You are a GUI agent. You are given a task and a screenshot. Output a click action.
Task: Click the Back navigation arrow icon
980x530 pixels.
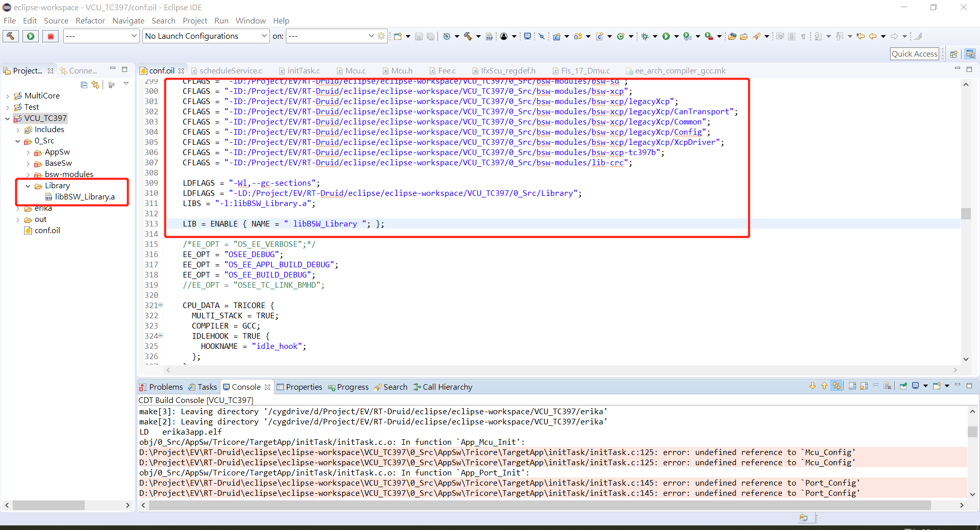(x=873, y=36)
